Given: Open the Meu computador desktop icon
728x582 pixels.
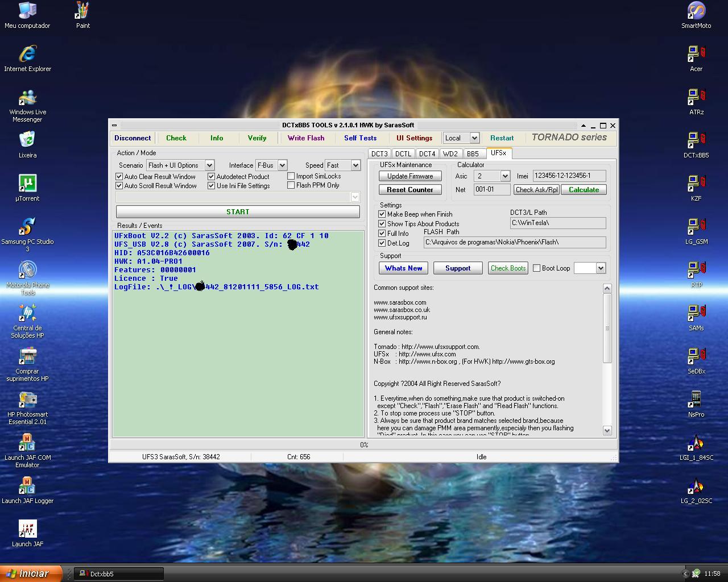Looking at the screenshot, I should point(27,15).
